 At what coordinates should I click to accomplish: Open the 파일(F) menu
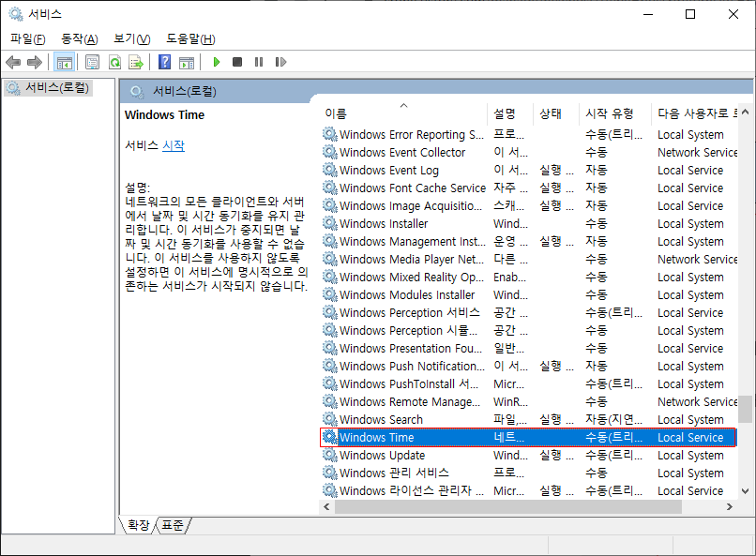point(27,39)
